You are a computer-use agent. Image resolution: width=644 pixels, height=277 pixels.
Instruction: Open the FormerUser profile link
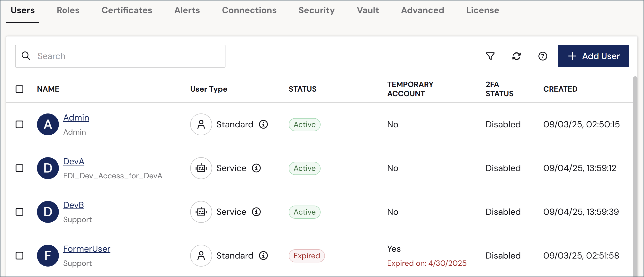click(x=87, y=249)
